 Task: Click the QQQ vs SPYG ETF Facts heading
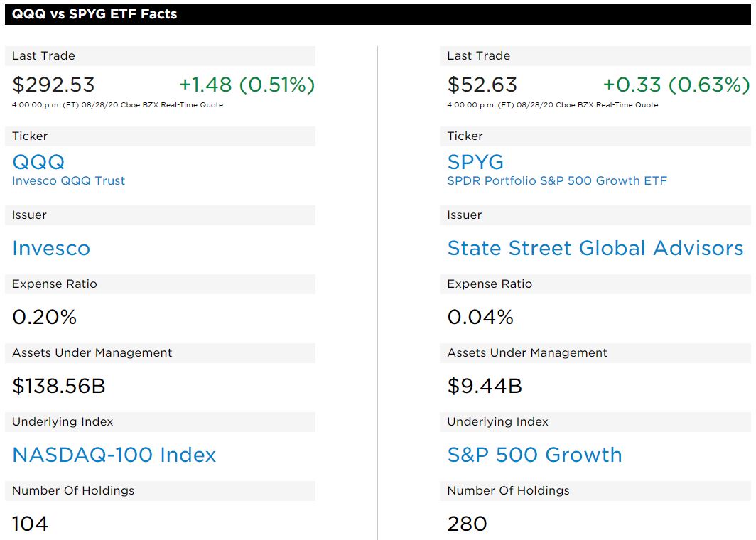click(94, 14)
